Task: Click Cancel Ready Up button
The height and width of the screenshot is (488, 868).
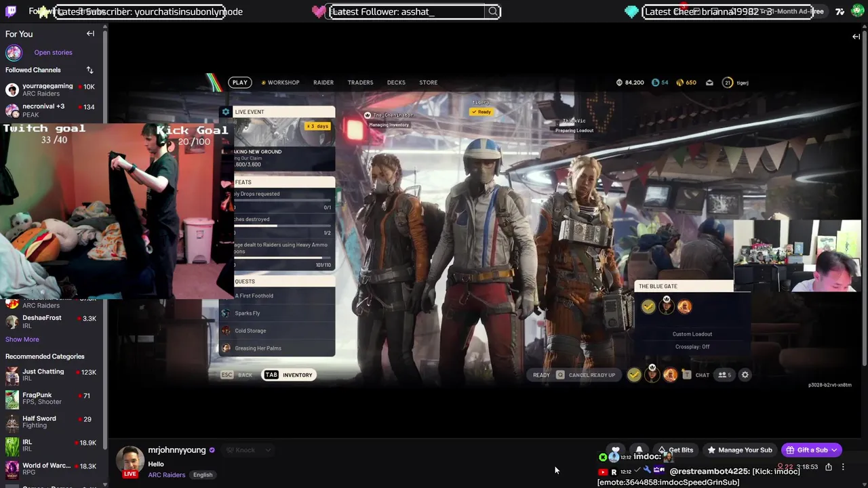Action: click(x=585, y=375)
